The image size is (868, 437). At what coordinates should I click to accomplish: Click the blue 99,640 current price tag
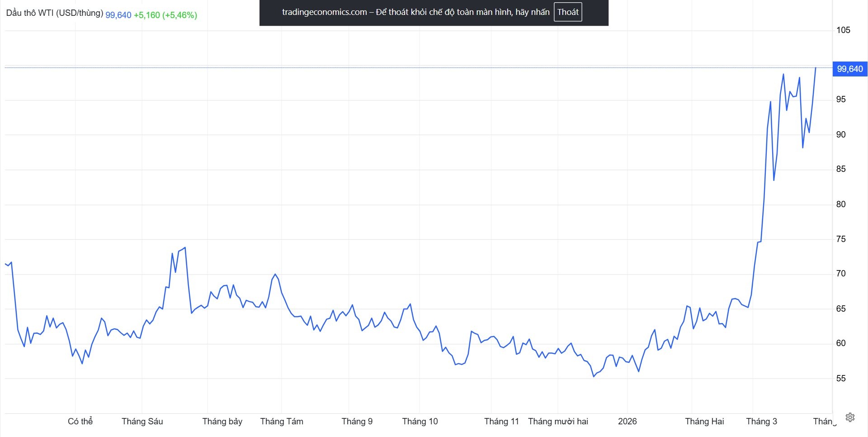pyautogui.click(x=849, y=69)
